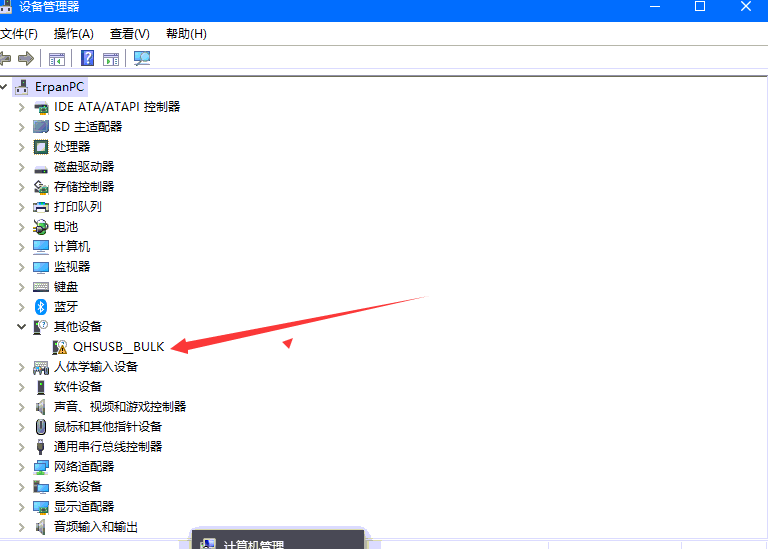Click the 软件设备 icon
Image resolution: width=768 pixels, height=549 pixels.
(41, 387)
